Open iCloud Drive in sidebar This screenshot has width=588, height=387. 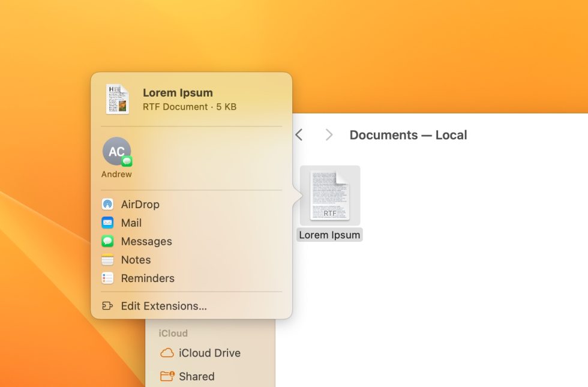[x=210, y=353]
